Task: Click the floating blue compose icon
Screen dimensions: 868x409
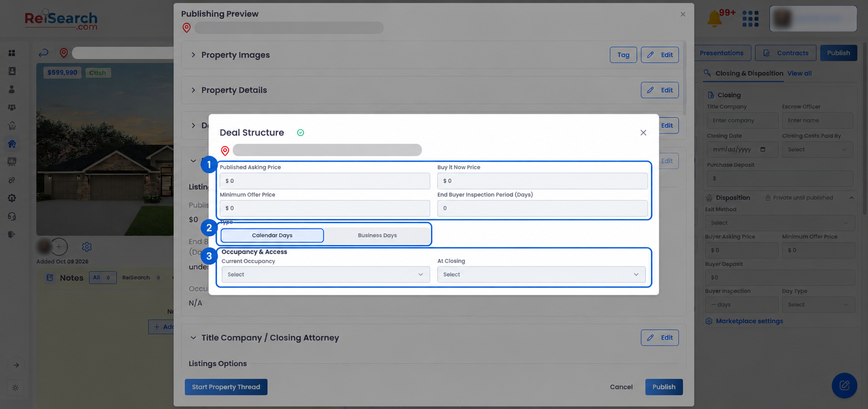Action: tap(844, 385)
